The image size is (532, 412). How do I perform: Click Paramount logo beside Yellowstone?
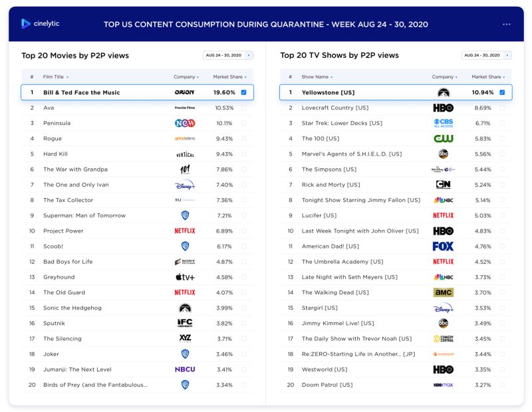(444, 92)
